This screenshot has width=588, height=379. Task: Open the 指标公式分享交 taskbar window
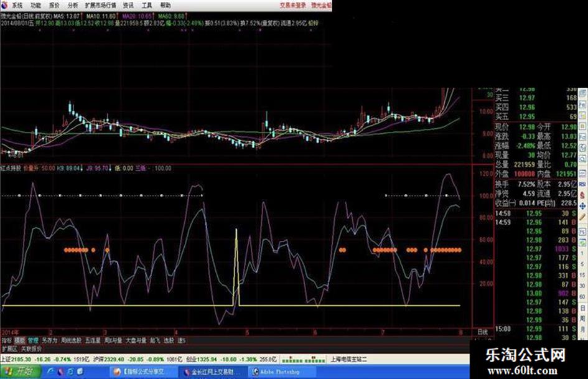click(x=143, y=372)
